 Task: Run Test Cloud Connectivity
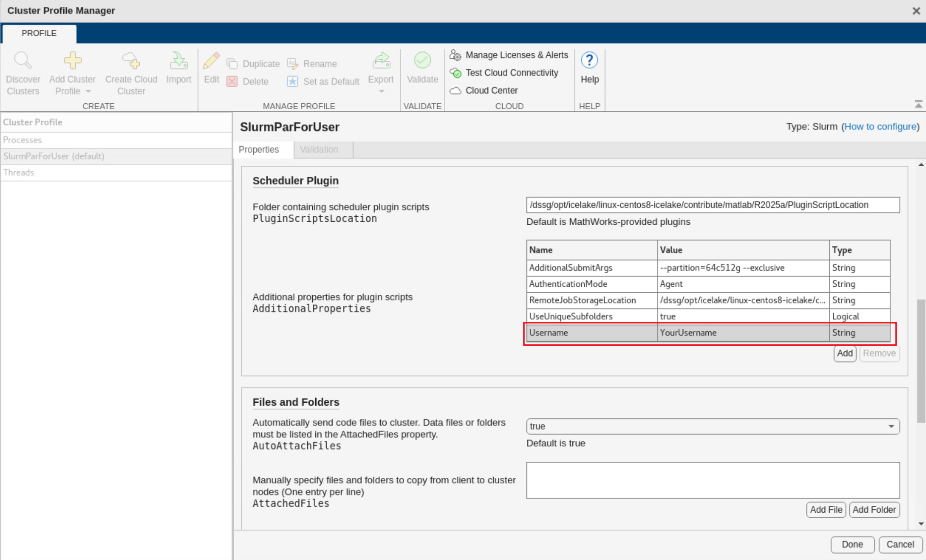click(x=504, y=73)
